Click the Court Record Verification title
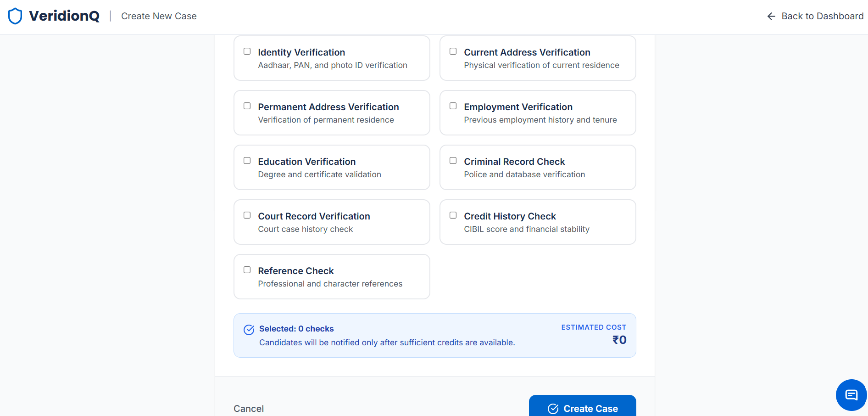868x416 pixels. point(314,216)
